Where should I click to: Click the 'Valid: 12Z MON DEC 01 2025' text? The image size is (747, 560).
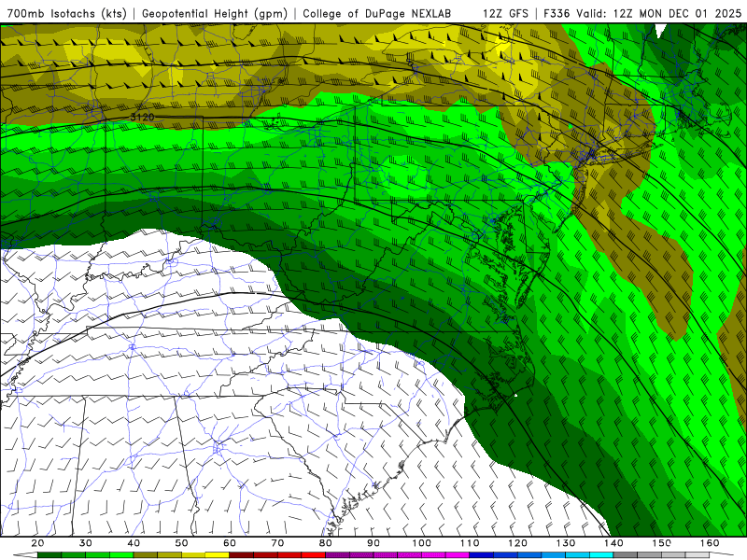[659, 13]
